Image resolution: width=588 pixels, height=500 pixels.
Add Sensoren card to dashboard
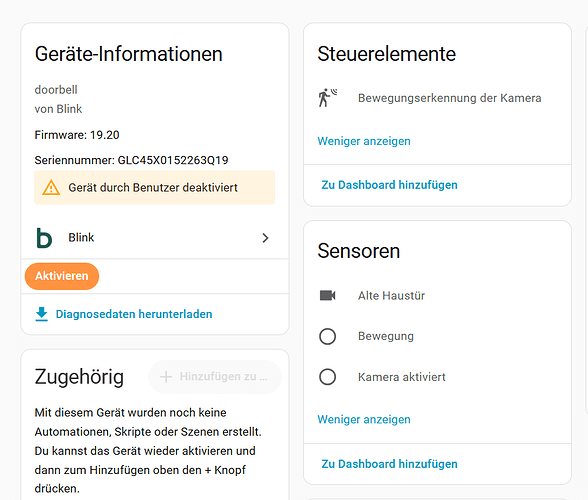389,464
